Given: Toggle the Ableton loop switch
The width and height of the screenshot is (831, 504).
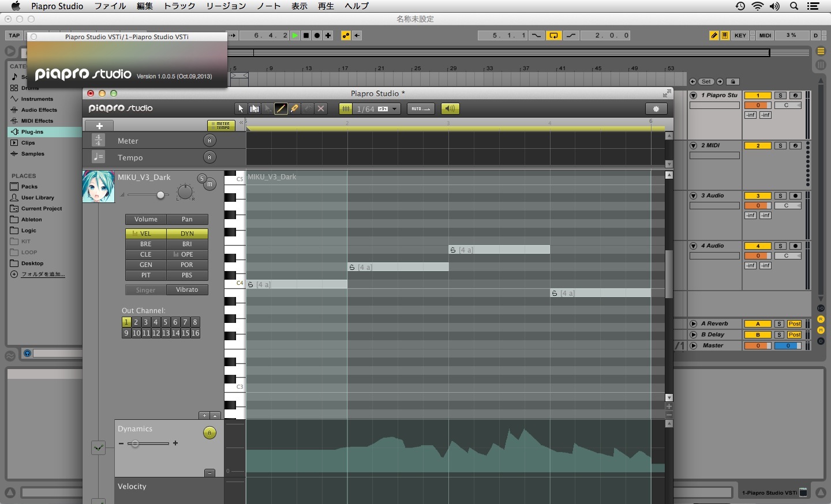Looking at the screenshot, I should tap(553, 35).
